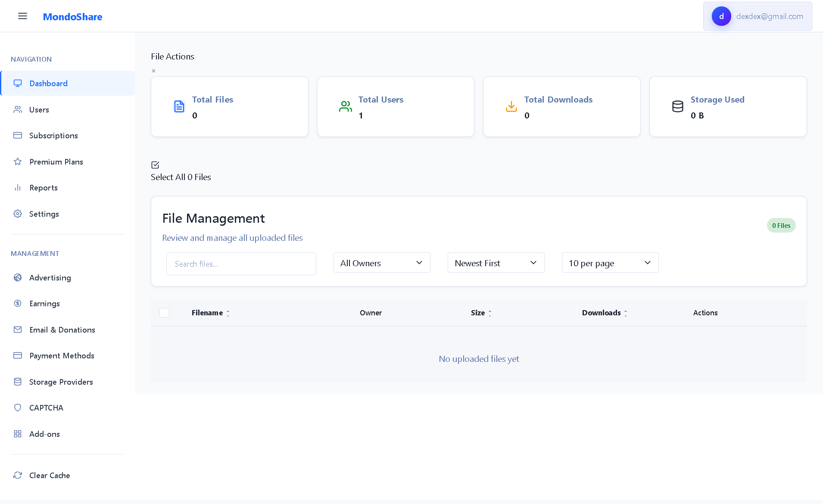823x504 pixels.
Task: Click Clear Cache button
Action: [x=68, y=475]
